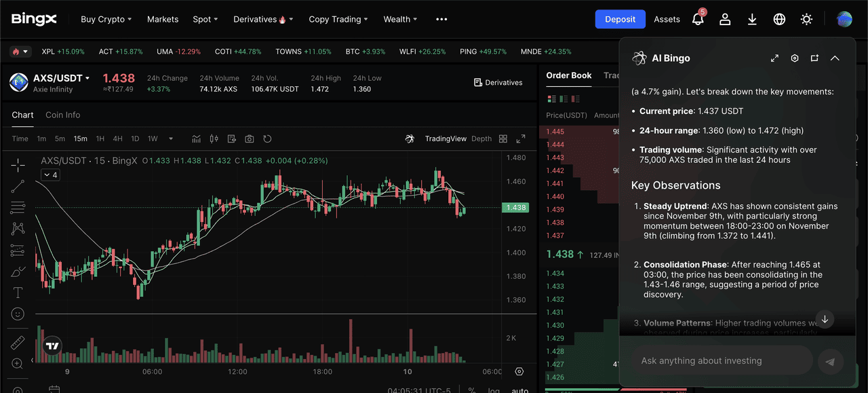Click the candlestick chart style icon

point(214,139)
